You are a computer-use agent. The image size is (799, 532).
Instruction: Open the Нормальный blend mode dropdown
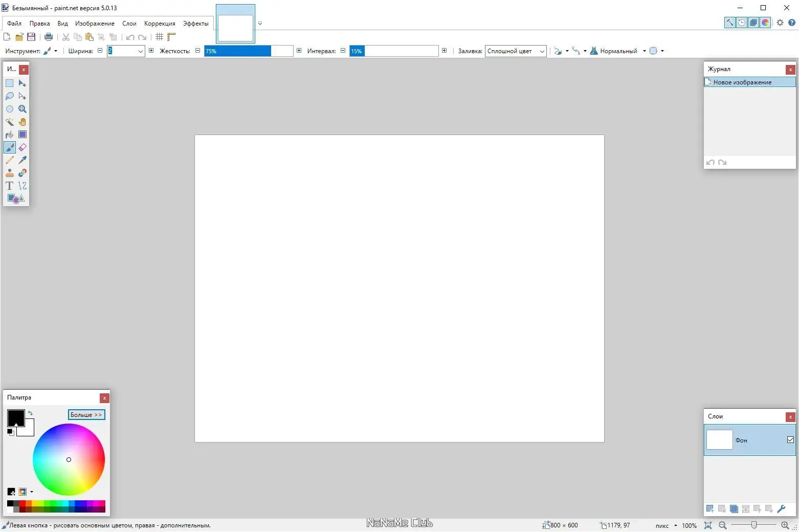tap(618, 51)
